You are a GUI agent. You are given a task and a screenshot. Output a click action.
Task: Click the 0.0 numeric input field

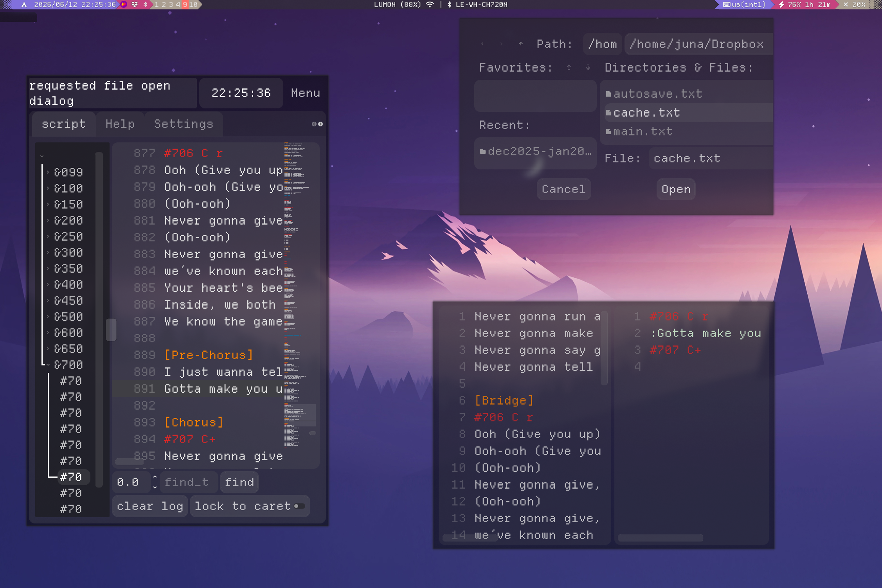click(131, 482)
